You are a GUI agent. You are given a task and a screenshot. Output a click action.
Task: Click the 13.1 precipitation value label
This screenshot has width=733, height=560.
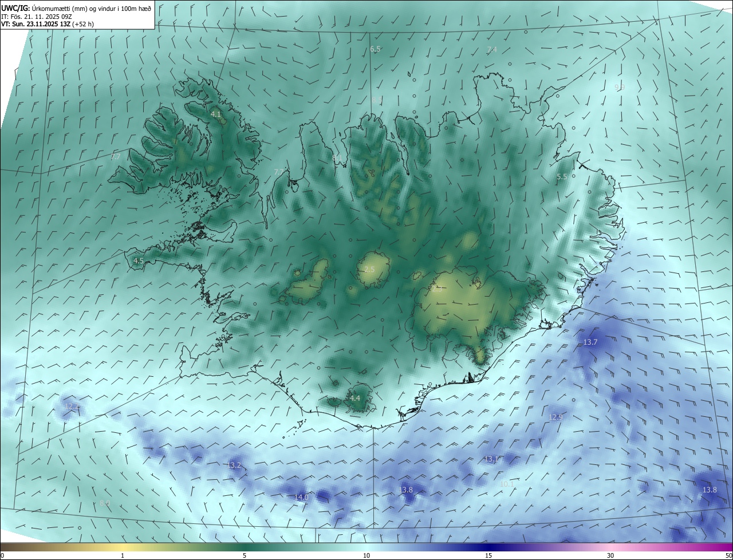point(492,459)
